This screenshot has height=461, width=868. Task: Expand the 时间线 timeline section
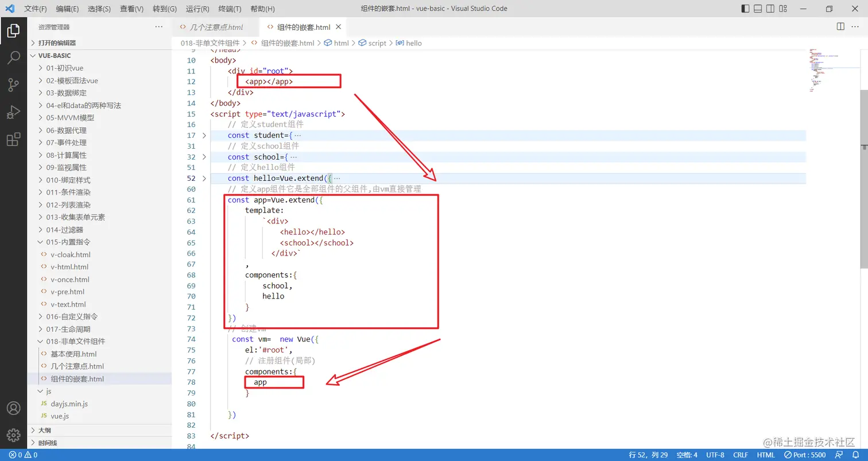click(x=99, y=443)
